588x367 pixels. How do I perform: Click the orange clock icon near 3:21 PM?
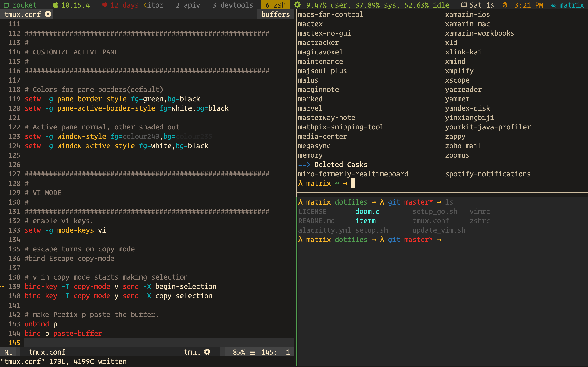coord(505,5)
